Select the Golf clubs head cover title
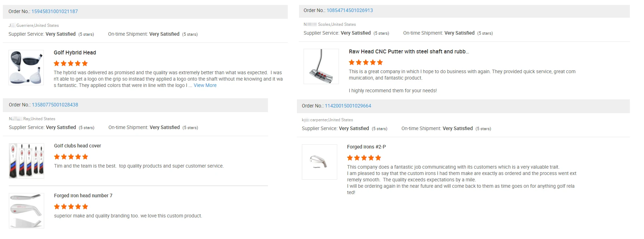The width and height of the screenshot is (644, 239). pos(77,146)
